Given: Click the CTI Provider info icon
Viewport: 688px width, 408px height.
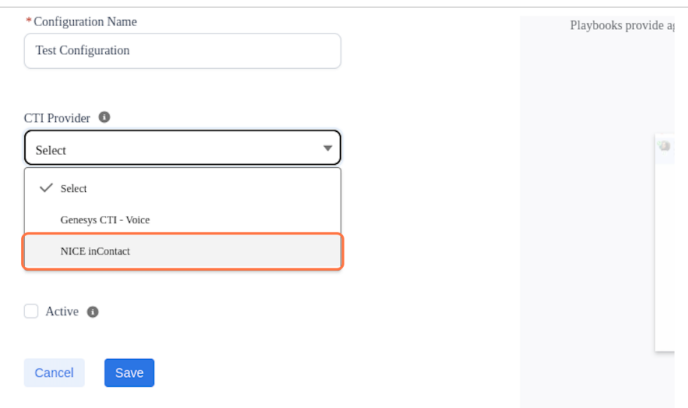Looking at the screenshot, I should pyautogui.click(x=105, y=117).
